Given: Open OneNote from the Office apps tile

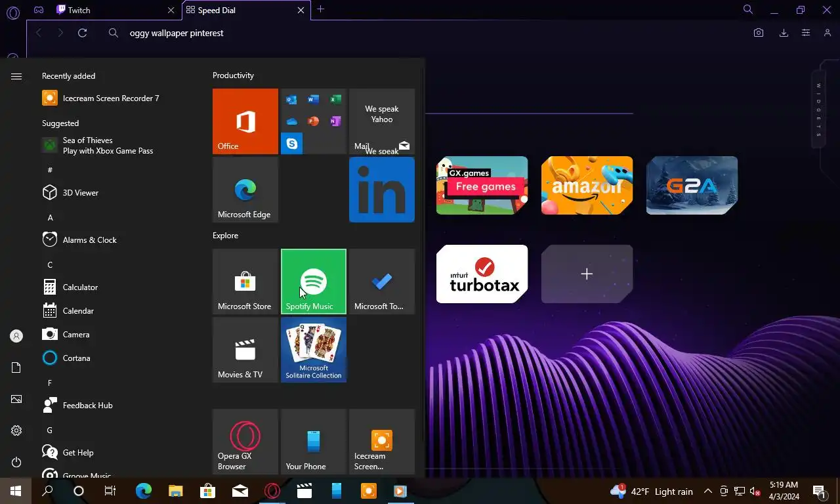Looking at the screenshot, I should coord(335,121).
